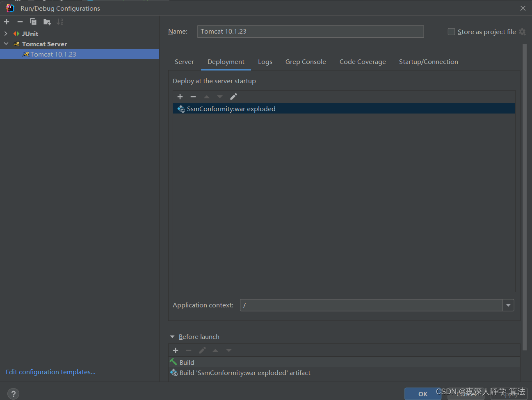Switch to the Deployment tab
This screenshot has width=532, height=400.
(x=226, y=62)
